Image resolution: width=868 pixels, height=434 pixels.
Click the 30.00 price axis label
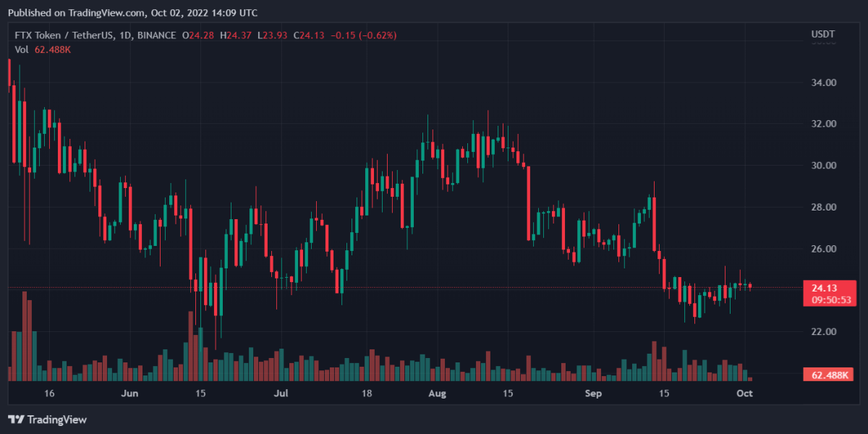point(823,166)
